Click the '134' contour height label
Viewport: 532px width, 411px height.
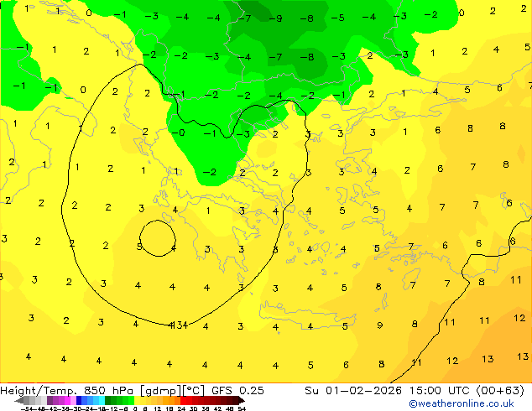tap(180, 325)
